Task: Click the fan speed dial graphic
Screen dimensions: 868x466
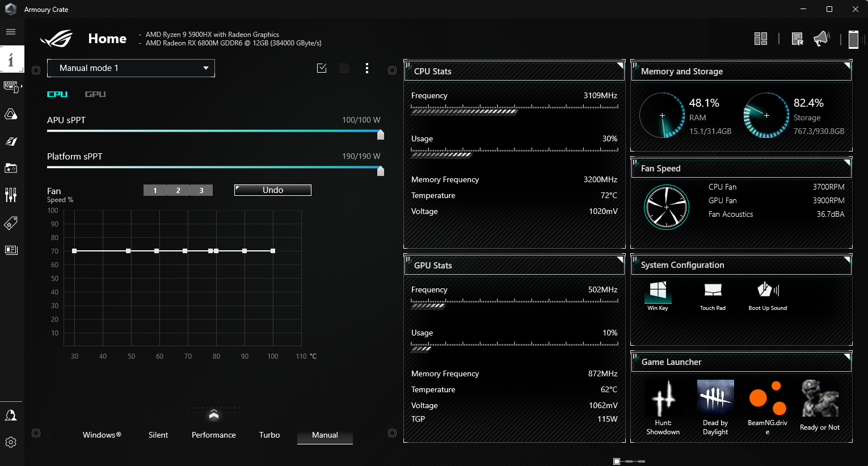Action: tap(667, 207)
